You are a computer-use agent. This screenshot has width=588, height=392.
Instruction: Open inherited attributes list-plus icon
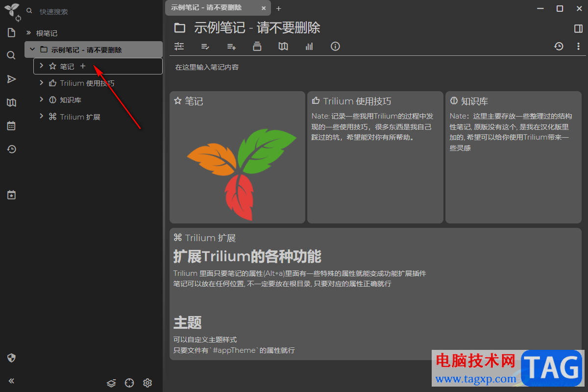coord(232,47)
